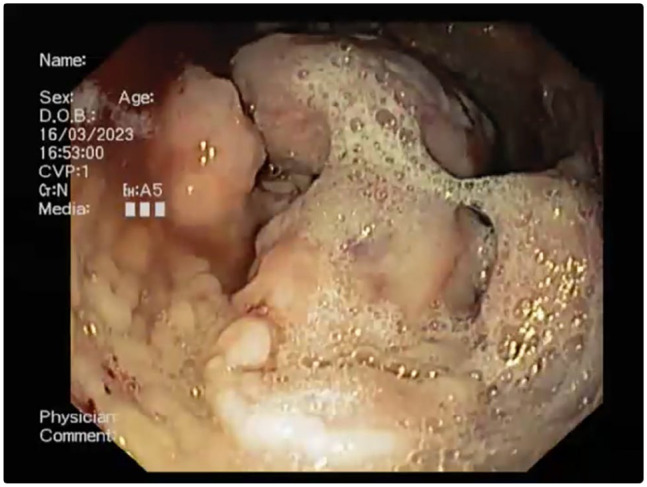Click the Eh:A5 enhancement indicator
Viewport: 647px width, 487px height.
click(143, 190)
